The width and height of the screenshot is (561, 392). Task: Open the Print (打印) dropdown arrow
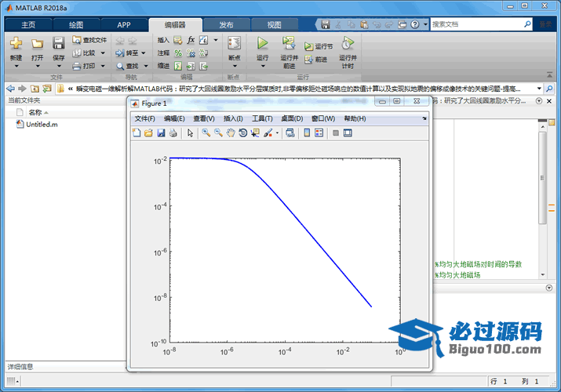tap(103, 66)
